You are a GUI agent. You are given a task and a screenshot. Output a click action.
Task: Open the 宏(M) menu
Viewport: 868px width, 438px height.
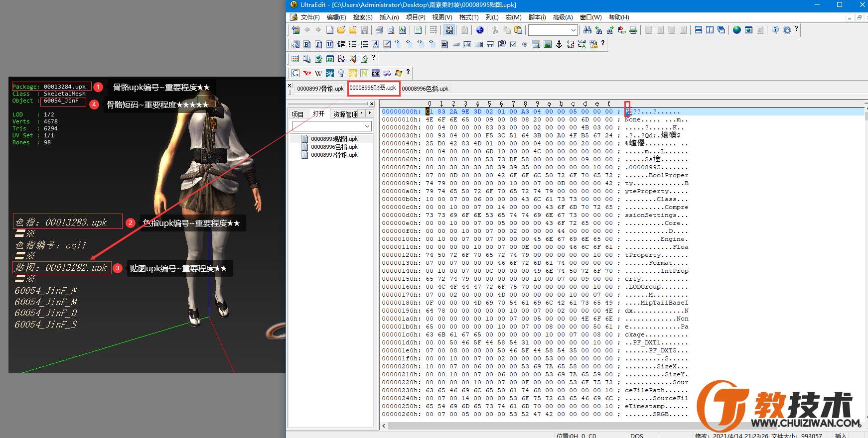(x=514, y=17)
